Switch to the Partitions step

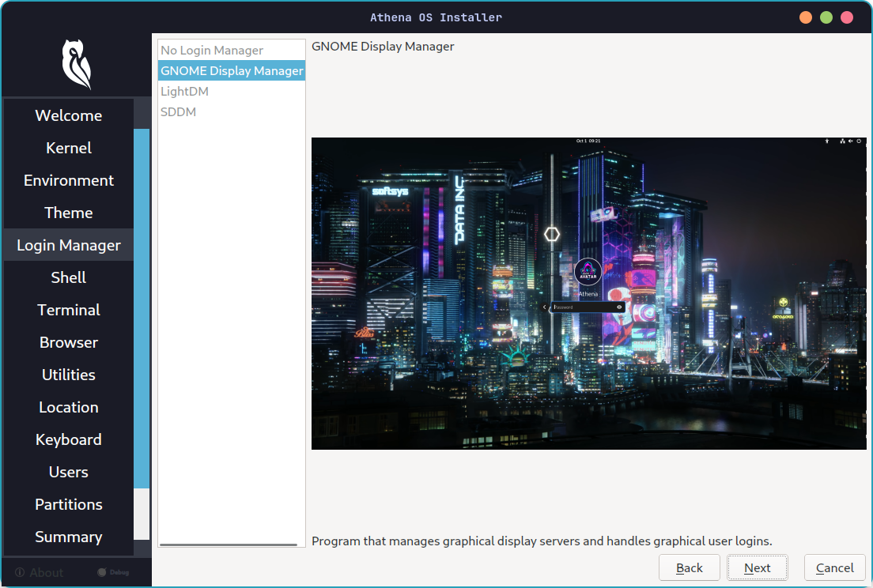(68, 504)
